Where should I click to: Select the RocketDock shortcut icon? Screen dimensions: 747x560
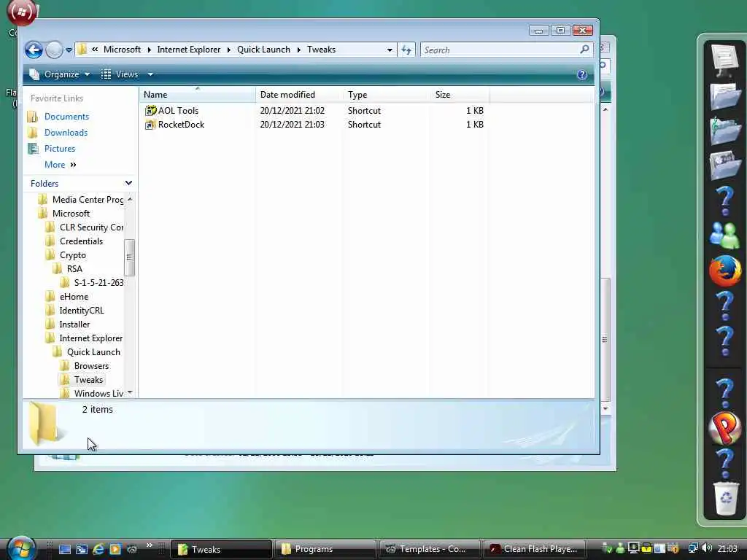tap(150, 125)
